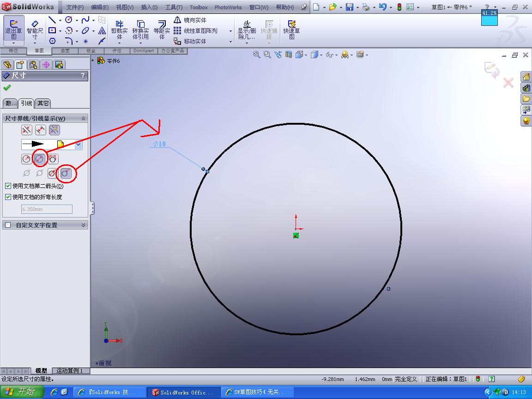Open the Circle tool dropdown arrow
The height and width of the screenshot is (399, 532).
point(77,20)
